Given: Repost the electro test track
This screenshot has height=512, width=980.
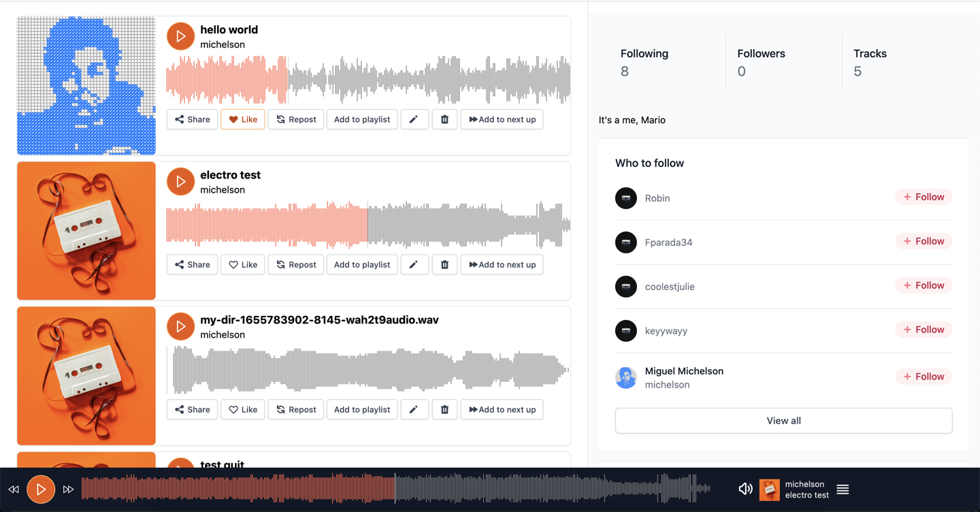Looking at the screenshot, I should pos(296,264).
